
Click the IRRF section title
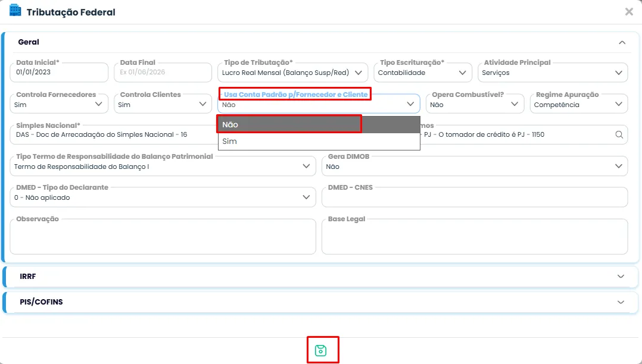[28, 277]
